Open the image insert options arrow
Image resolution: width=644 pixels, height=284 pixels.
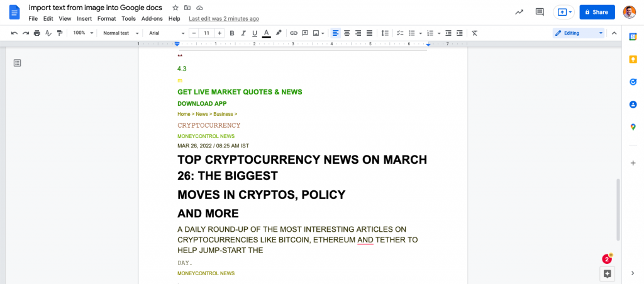tap(323, 33)
